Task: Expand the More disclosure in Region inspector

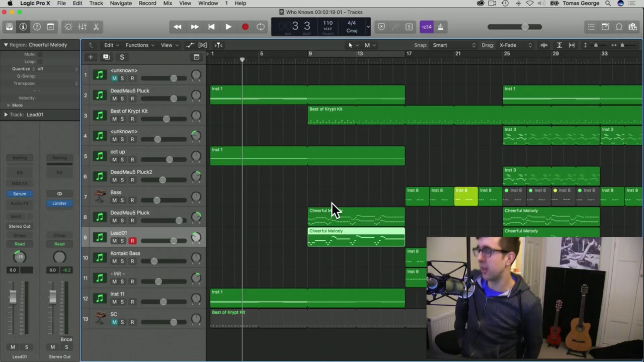Action: tap(8, 105)
